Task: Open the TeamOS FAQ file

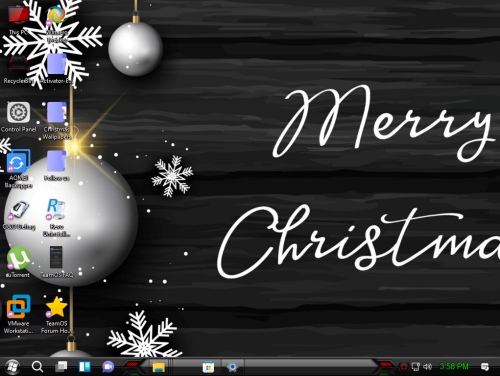Action: tap(57, 262)
